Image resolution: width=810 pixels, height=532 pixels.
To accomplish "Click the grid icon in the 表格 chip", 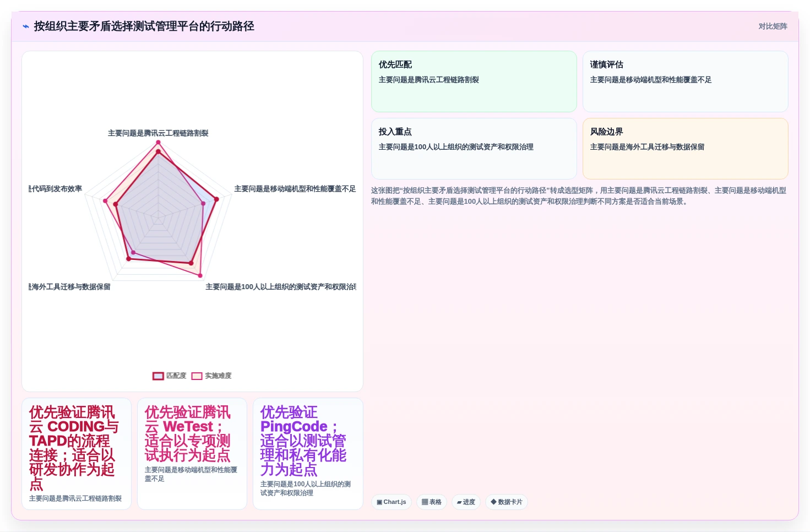I will click(425, 502).
